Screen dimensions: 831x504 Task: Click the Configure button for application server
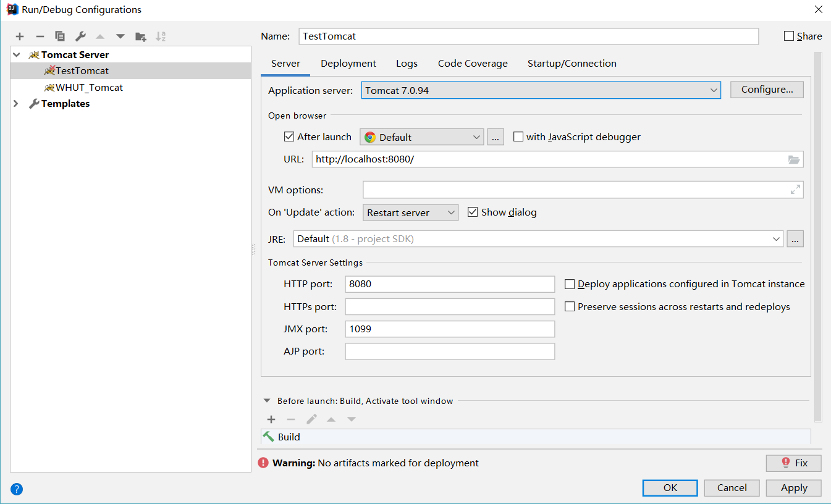[766, 89]
